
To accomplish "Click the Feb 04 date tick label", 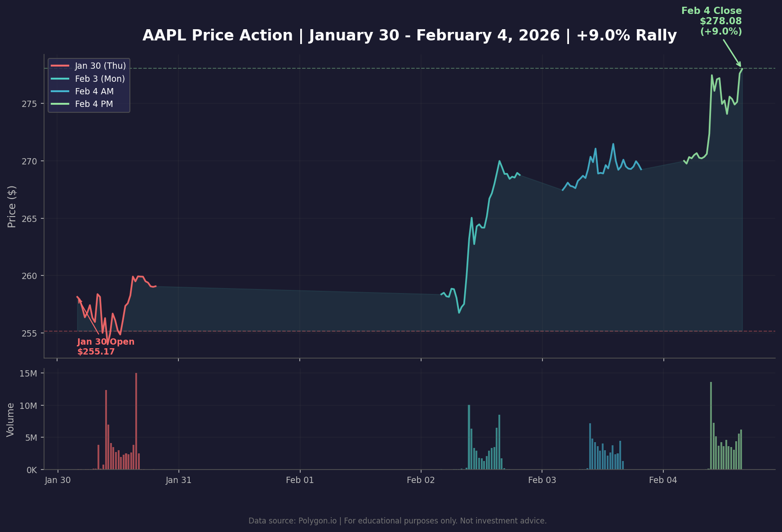I will (x=663, y=480).
